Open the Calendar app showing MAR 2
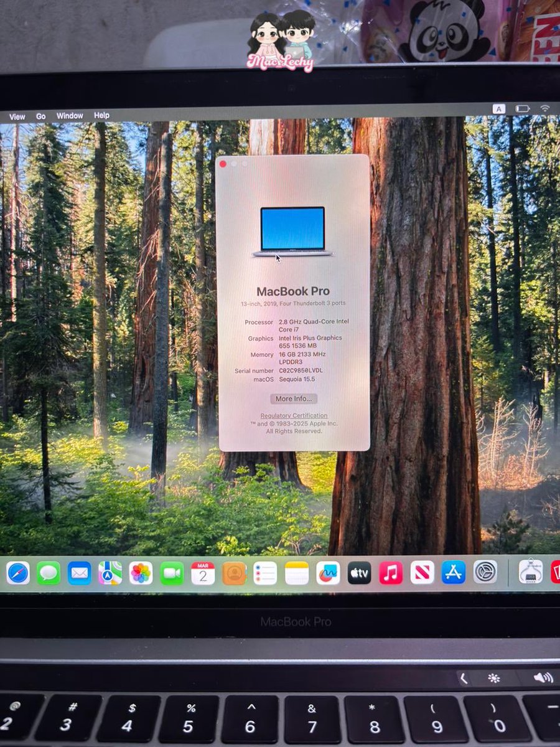 click(x=203, y=573)
